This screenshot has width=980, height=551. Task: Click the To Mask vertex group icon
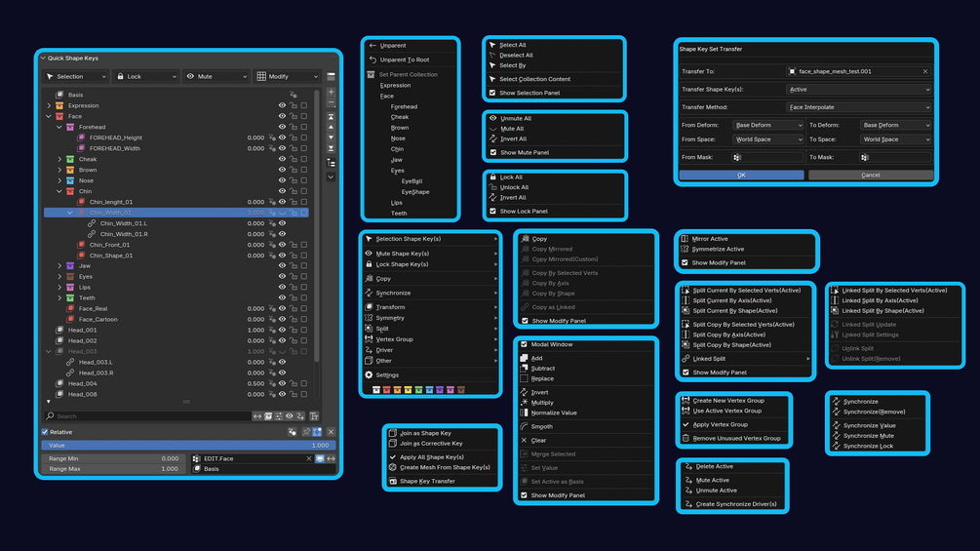[864, 157]
